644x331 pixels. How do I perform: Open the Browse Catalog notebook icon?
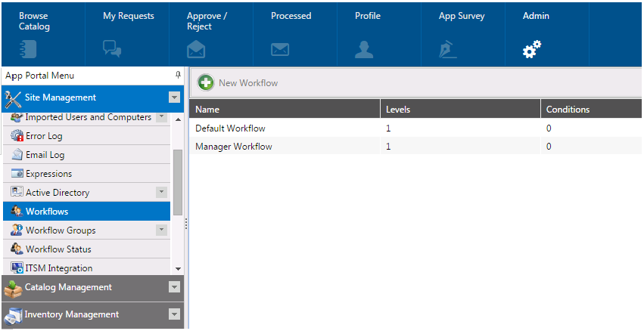(x=27, y=50)
